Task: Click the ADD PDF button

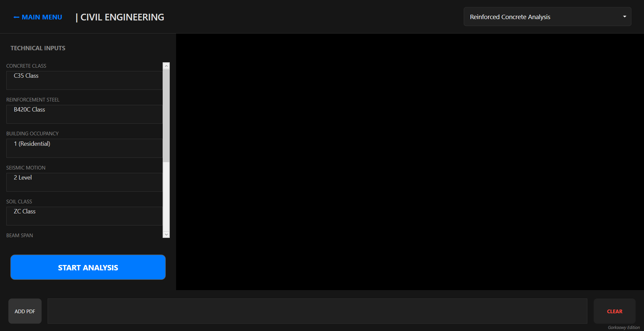Action: pyautogui.click(x=25, y=311)
